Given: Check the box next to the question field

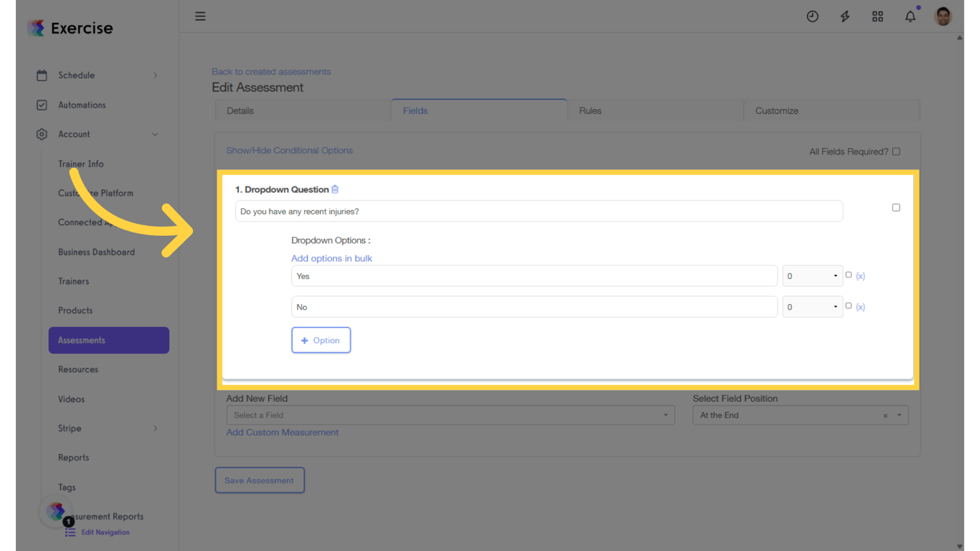Looking at the screenshot, I should (896, 207).
